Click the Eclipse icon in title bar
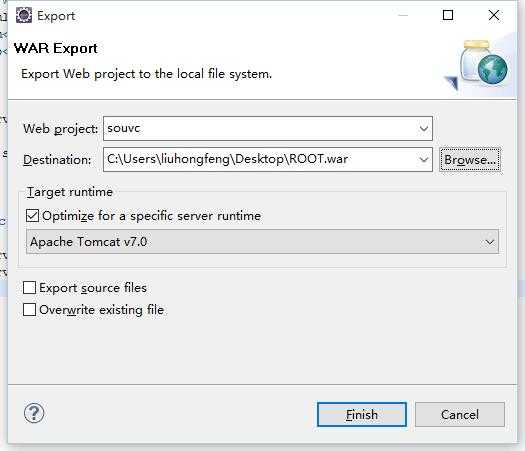The width and height of the screenshot is (525, 451). point(24,15)
